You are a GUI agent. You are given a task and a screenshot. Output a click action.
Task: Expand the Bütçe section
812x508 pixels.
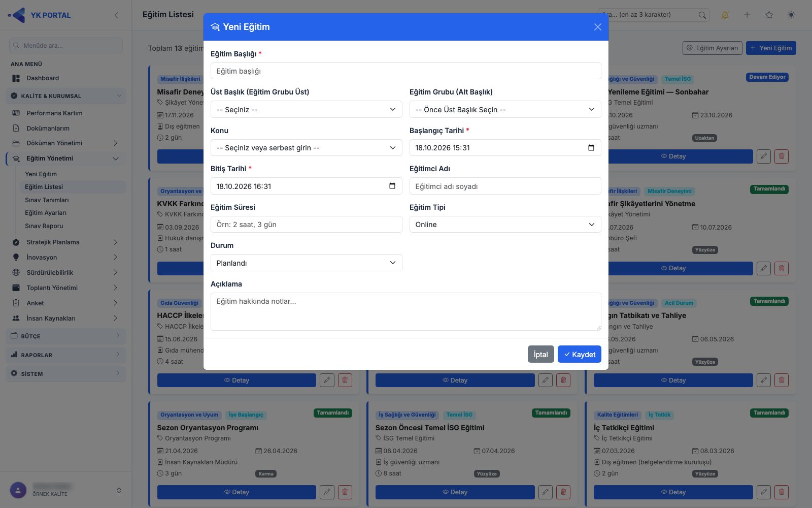pos(66,336)
